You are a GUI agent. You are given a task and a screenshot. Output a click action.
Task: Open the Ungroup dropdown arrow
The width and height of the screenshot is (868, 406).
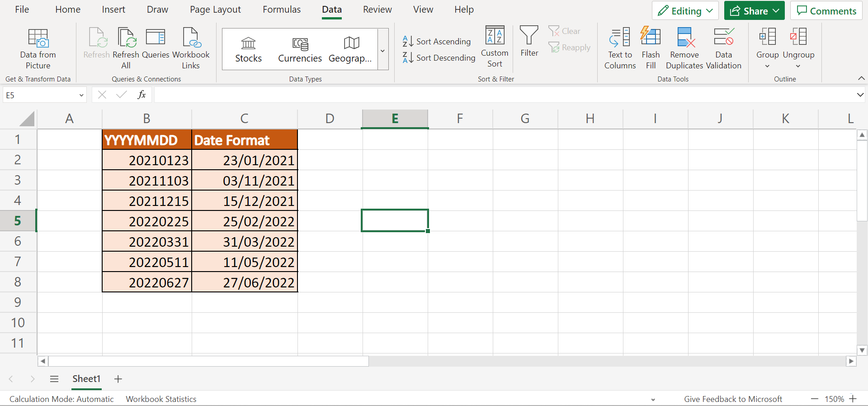(798, 66)
